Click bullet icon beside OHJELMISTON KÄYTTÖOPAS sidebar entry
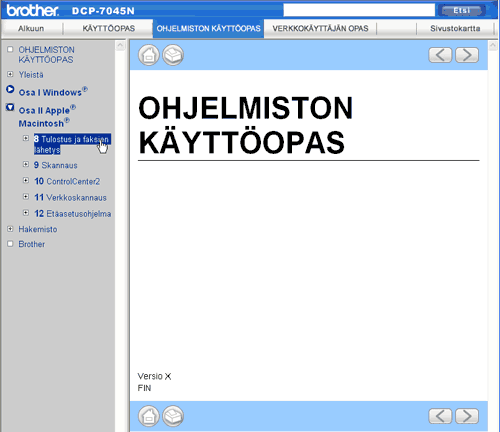Image resolution: width=500 pixels, height=432 pixels. pos(10,49)
